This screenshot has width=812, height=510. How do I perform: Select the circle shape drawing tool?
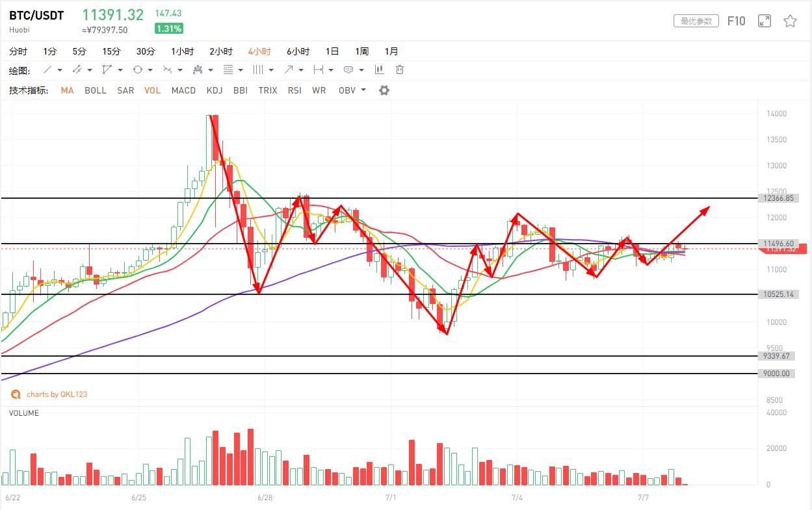(137, 70)
